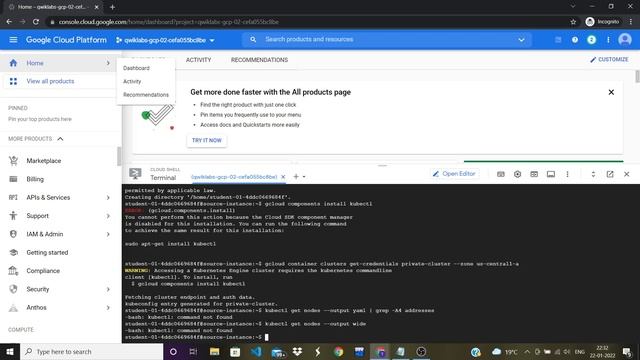Open Cloud Shell terminal settings gear
The width and height of the screenshot is (640, 360).
[518, 174]
